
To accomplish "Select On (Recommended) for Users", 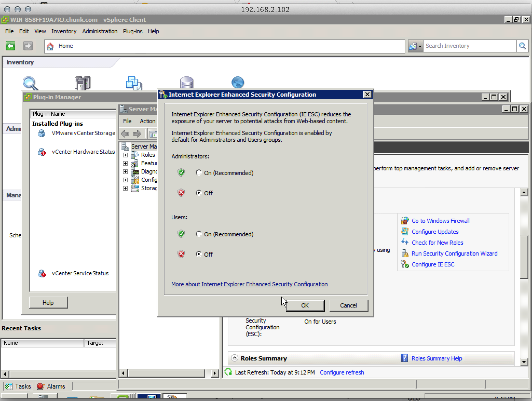I will coord(199,234).
